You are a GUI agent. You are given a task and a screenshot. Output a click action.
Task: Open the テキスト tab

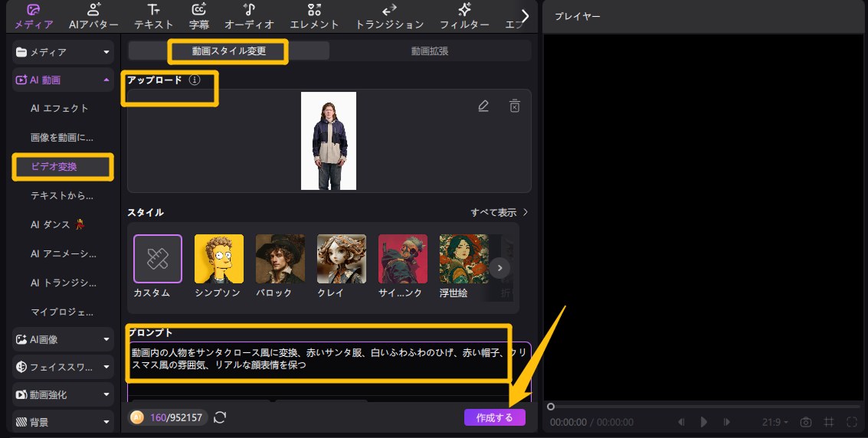click(x=153, y=17)
